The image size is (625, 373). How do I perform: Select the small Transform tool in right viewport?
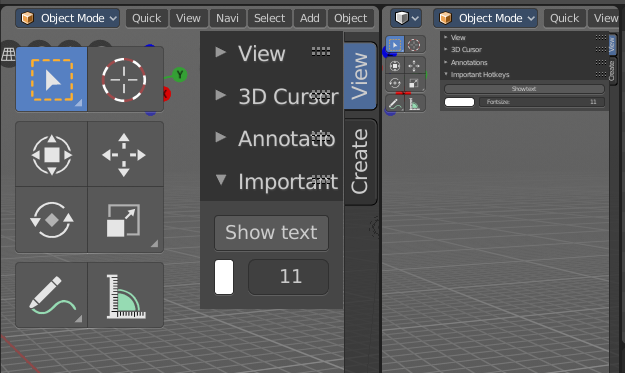(x=395, y=66)
